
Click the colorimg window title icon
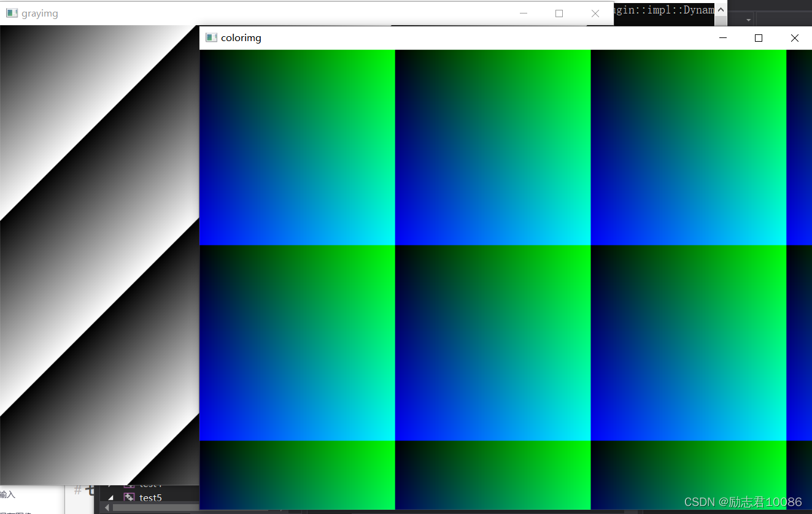(x=212, y=38)
